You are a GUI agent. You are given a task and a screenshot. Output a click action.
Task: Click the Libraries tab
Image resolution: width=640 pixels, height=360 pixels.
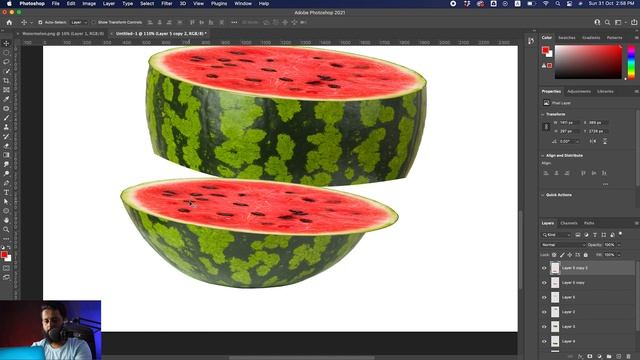(x=605, y=91)
